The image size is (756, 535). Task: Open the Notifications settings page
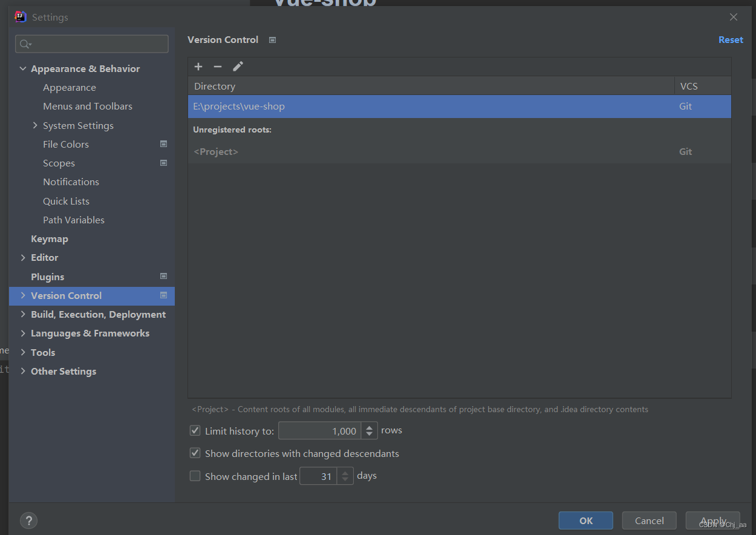71,182
